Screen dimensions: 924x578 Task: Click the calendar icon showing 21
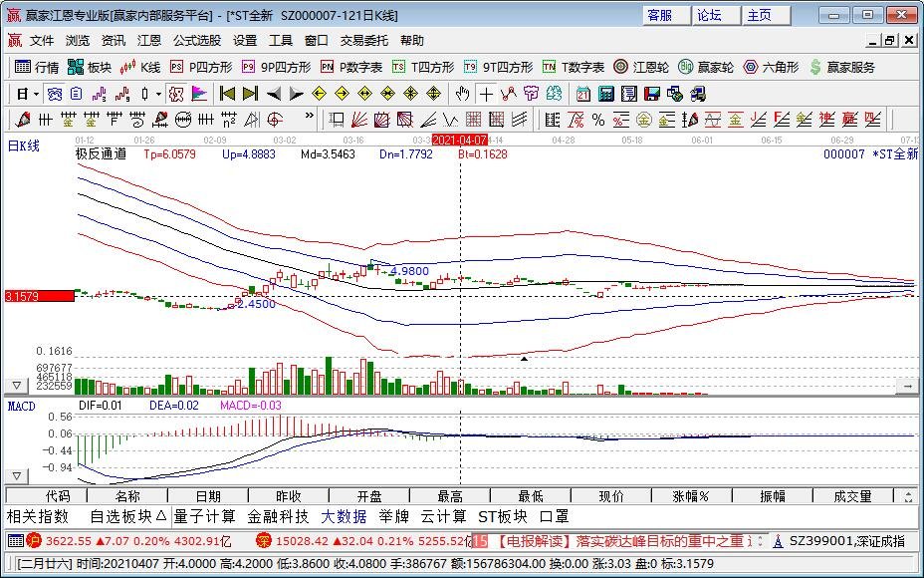tap(583, 94)
